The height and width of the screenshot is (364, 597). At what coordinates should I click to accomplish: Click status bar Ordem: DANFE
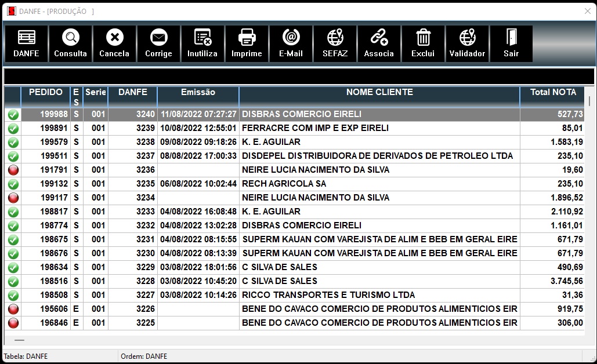pos(144,356)
